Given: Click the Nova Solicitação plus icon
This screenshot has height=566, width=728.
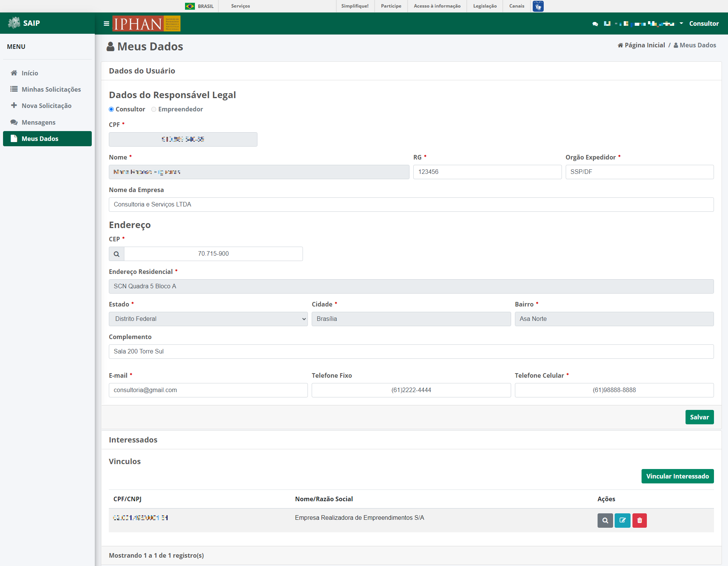Looking at the screenshot, I should tap(14, 105).
